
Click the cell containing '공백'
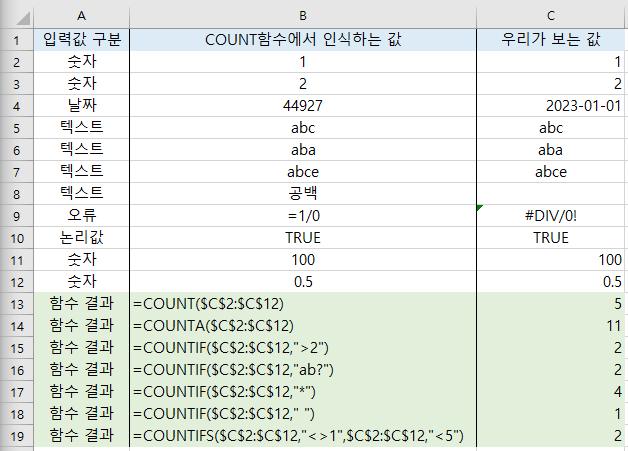tap(303, 194)
